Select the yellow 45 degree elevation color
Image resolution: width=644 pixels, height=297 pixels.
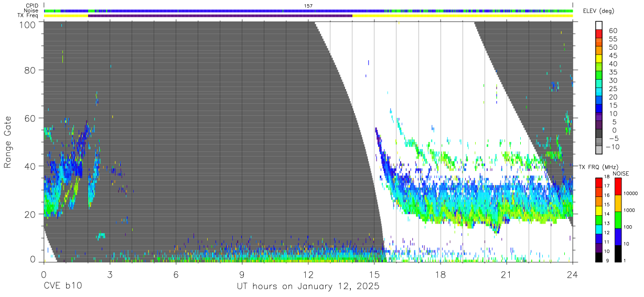tap(599, 59)
